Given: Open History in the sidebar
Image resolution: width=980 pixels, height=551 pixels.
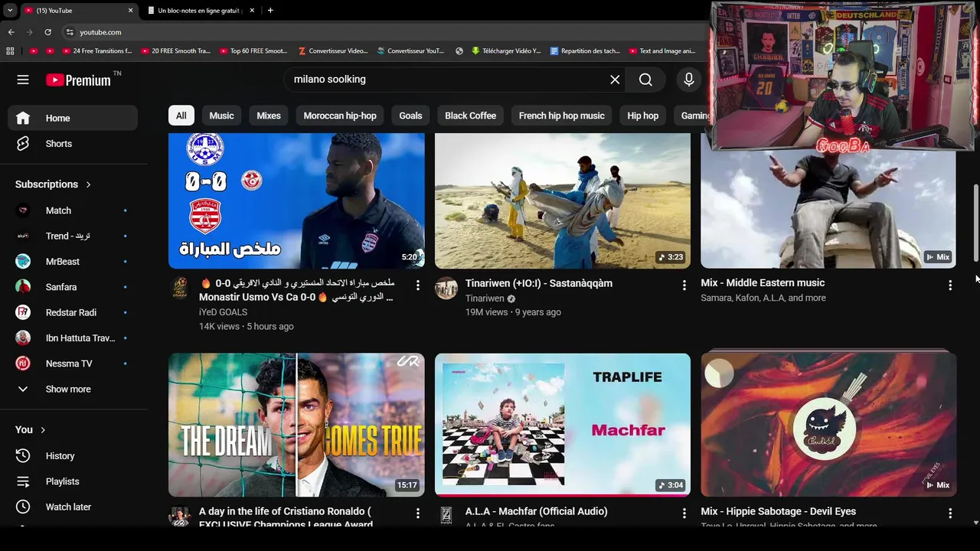Looking at the screenshot, I should (x=73, y=456).
